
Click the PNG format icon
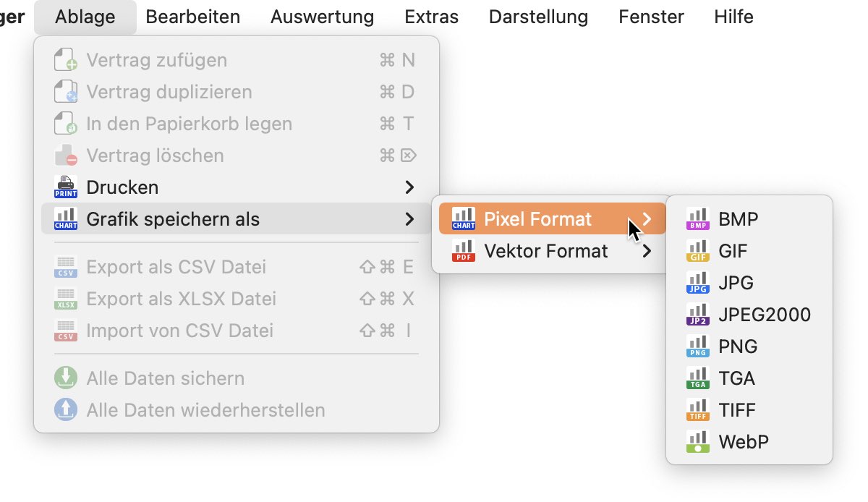[697, 346]
